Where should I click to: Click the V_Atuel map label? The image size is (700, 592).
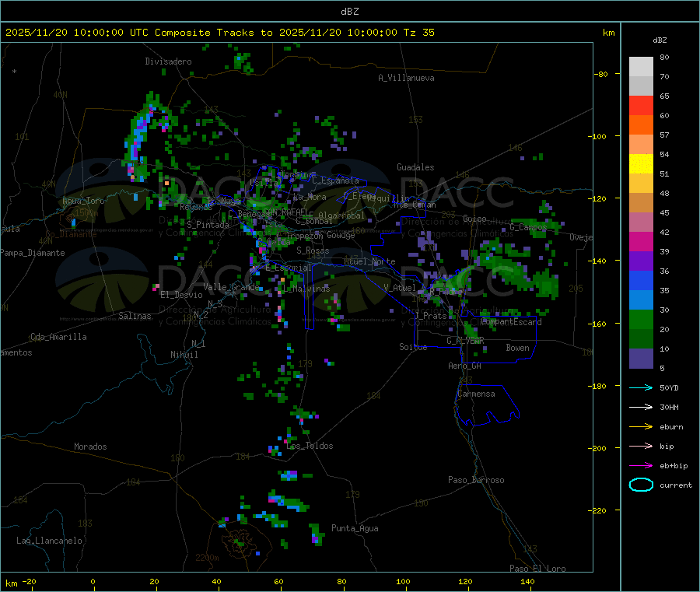400,288
